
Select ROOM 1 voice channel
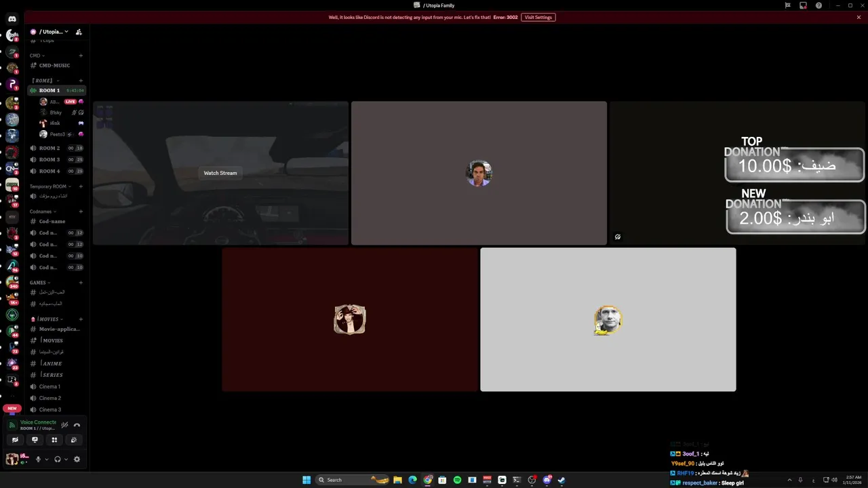[x=57, y=90]
